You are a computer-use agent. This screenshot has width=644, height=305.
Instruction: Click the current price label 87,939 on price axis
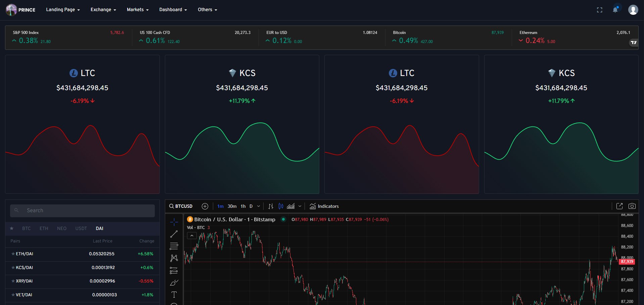coord(627,262)
